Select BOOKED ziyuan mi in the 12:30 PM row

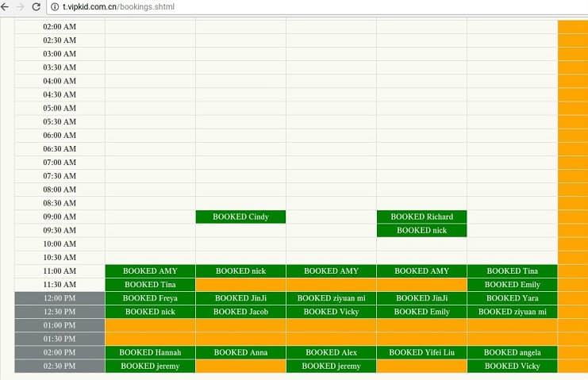pyautogui.click(x=513, y=312)
